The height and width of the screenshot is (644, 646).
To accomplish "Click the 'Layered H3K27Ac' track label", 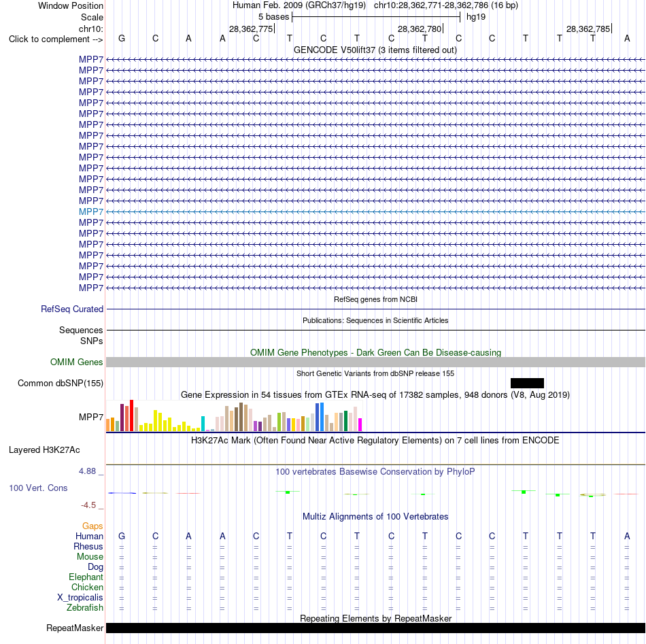I will (44, 450).
